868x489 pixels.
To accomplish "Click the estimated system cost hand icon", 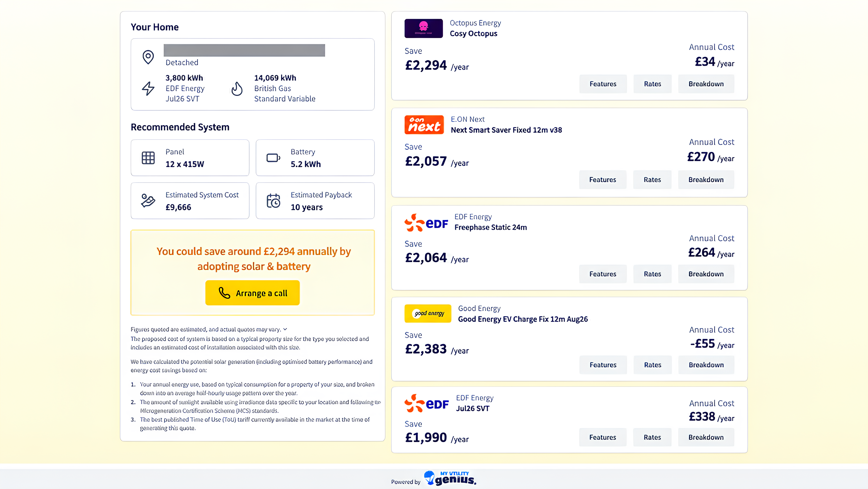I will (x=148, y=201).
